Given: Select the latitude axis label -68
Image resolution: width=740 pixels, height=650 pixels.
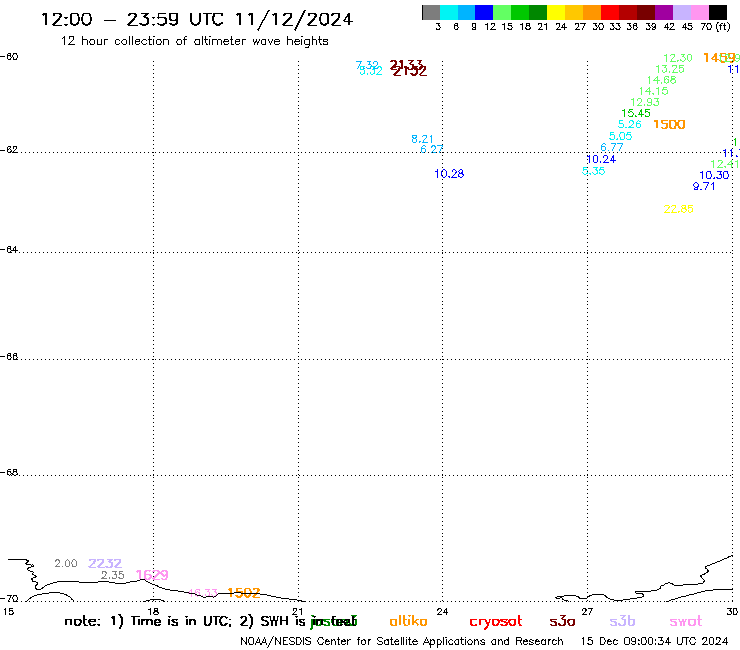Looking at the screenshot, I should (x=9, y=473).
